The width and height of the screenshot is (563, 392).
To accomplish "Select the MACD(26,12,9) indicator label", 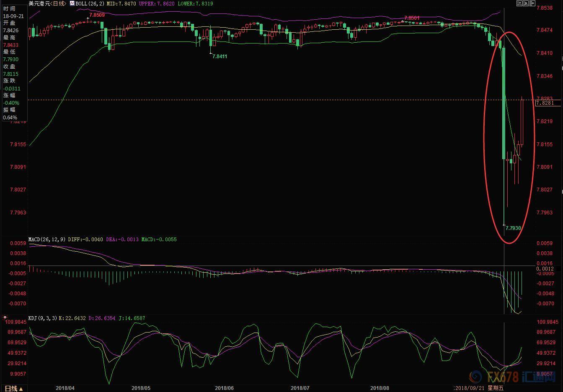I will pos(46,240).
